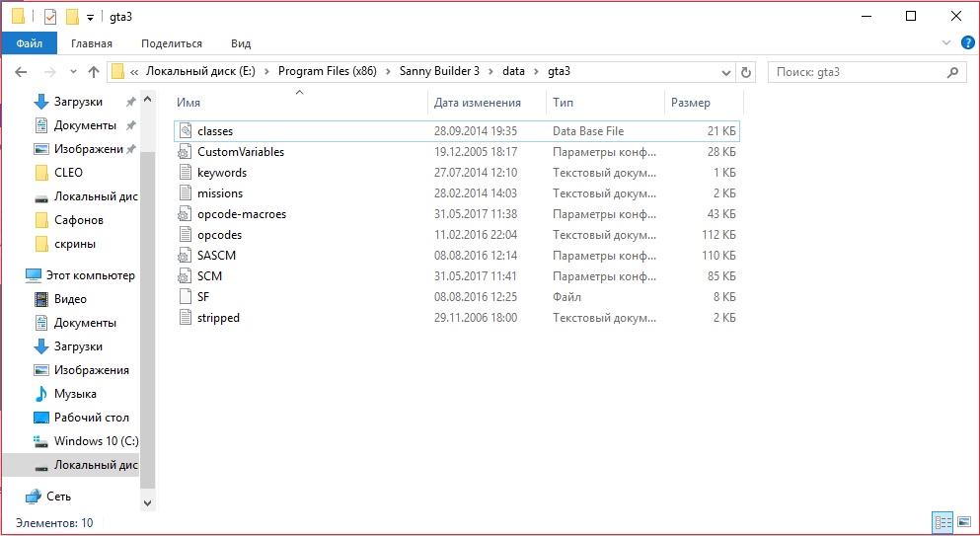Open Windows 10 (C:) drive
980x536 pixels.
(x=97, y=441)
